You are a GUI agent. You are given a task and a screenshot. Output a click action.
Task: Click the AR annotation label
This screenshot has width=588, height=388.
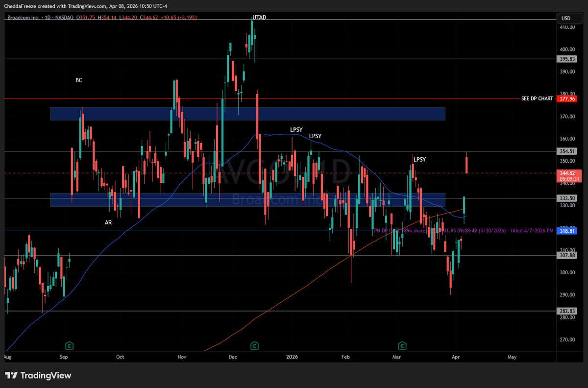(x=108, y=222)
